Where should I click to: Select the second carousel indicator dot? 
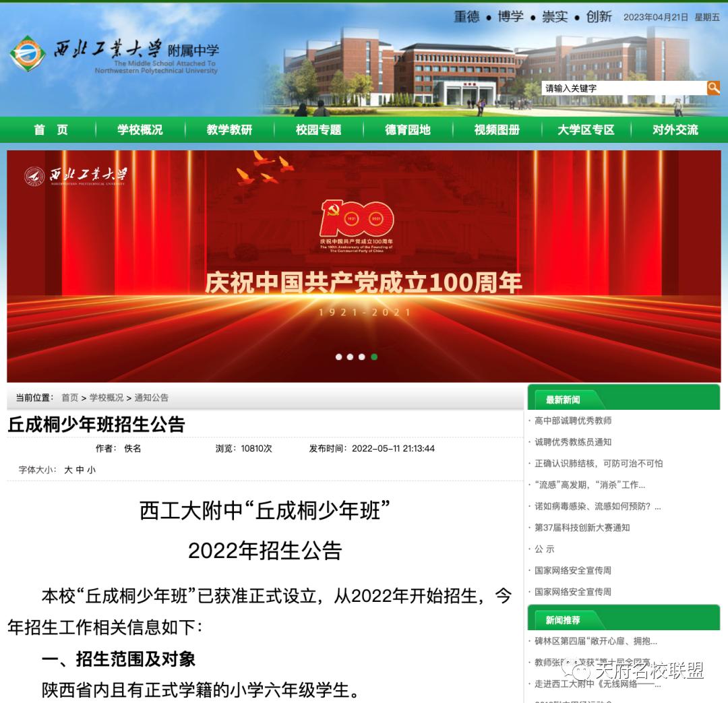click(351, 357)
